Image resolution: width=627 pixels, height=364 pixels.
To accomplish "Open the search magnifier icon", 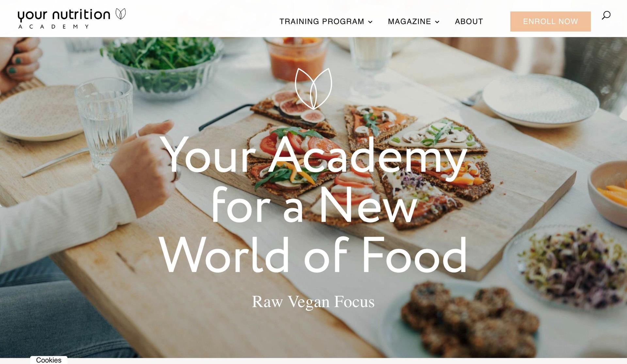I will pos(606,15).
